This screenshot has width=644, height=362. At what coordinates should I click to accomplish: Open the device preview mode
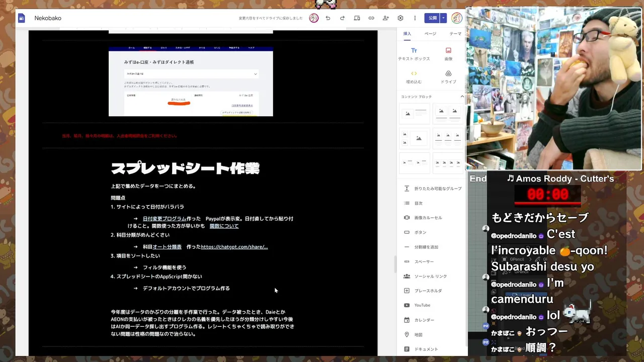[x=357, y=18]
